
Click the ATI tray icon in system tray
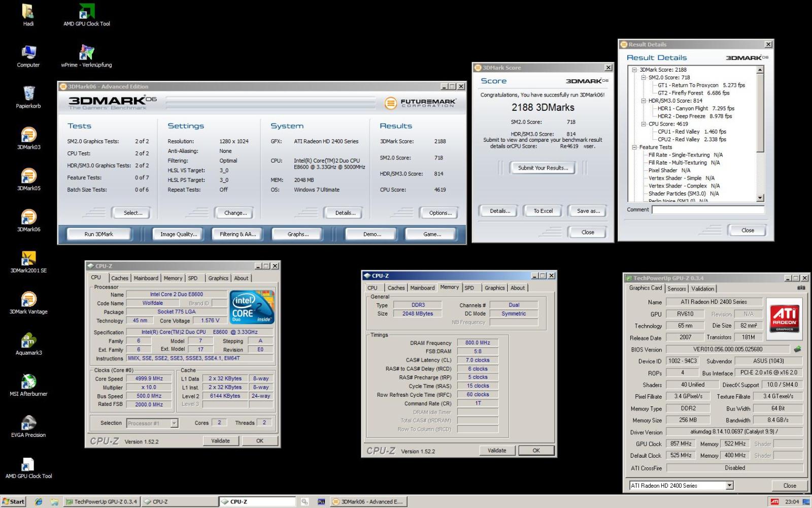[775, 501]
